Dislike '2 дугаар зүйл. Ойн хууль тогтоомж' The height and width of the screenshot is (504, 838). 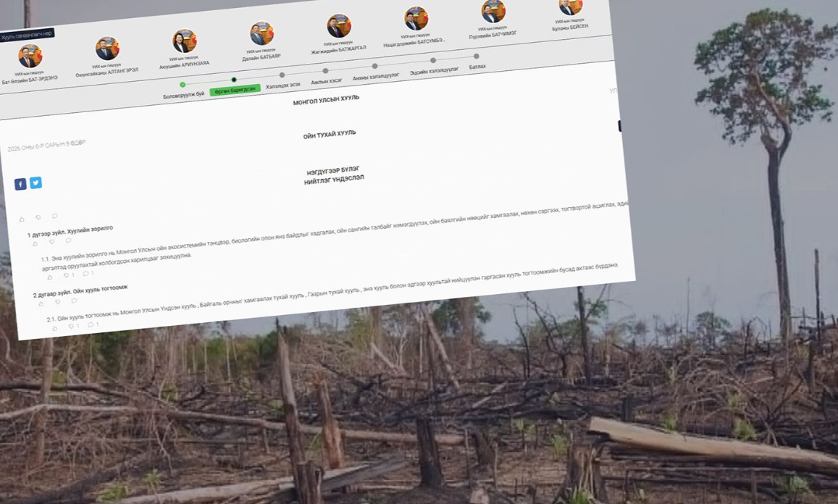tap(58, 303)
